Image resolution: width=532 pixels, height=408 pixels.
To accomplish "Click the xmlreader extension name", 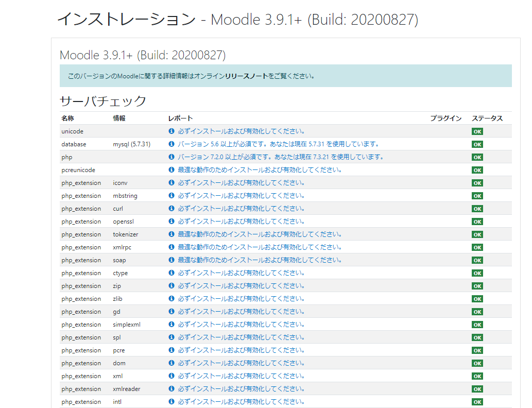I will pos(127,389).
